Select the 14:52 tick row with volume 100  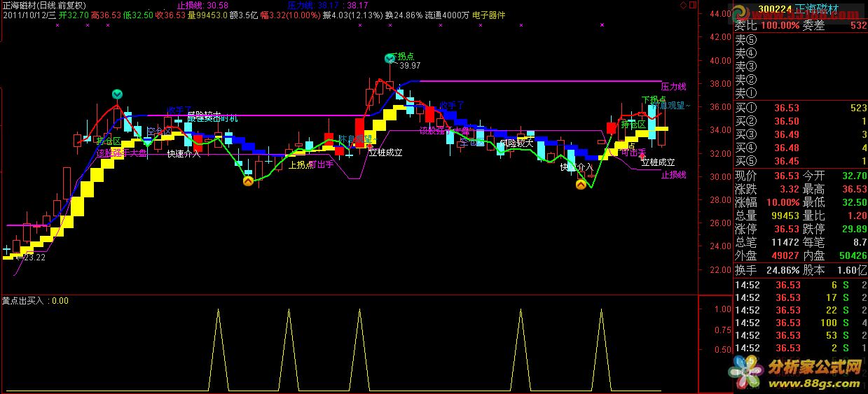[x=801, y=323]
